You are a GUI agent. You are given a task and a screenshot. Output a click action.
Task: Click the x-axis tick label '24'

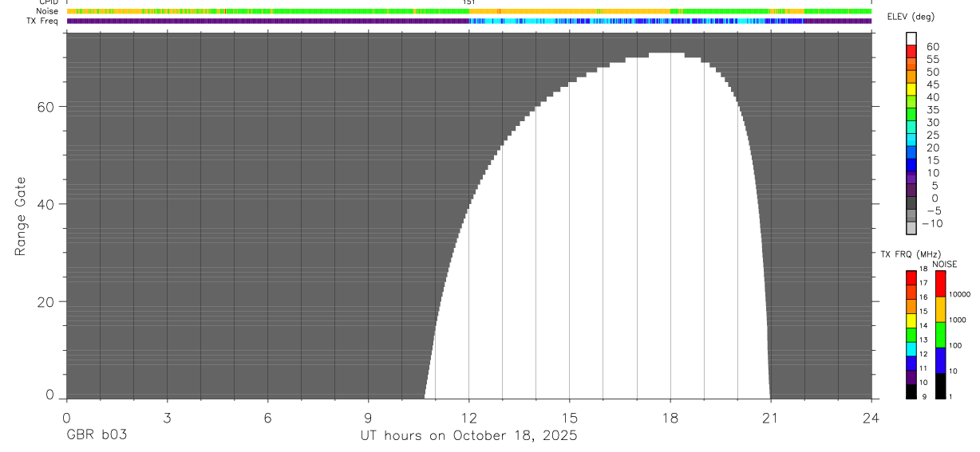871,417
